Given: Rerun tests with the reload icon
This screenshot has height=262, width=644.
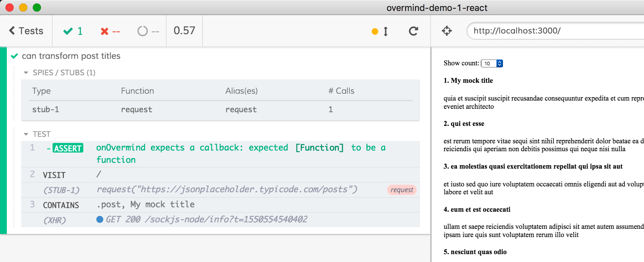Looking at the screenshot, I should pyautogui.click(x=413, y=31).
